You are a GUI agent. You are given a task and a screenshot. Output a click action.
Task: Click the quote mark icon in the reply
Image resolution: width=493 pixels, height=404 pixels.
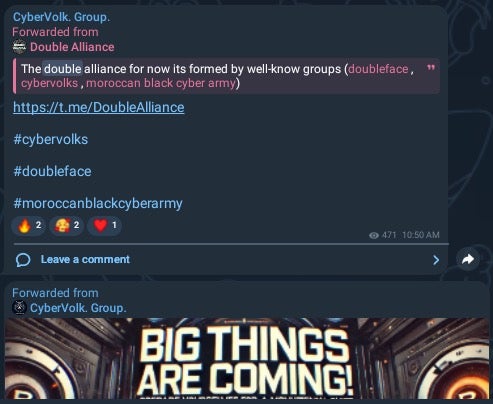(x=431, y=68)
